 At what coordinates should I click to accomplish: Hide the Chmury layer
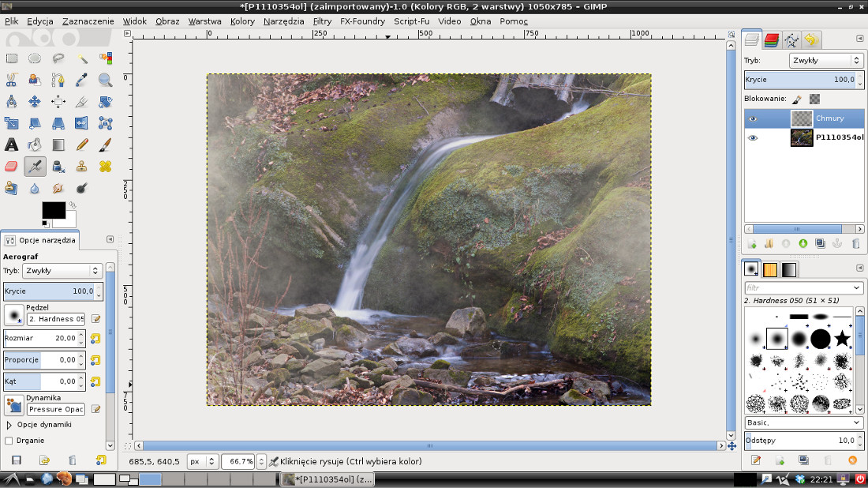point(753,118)
